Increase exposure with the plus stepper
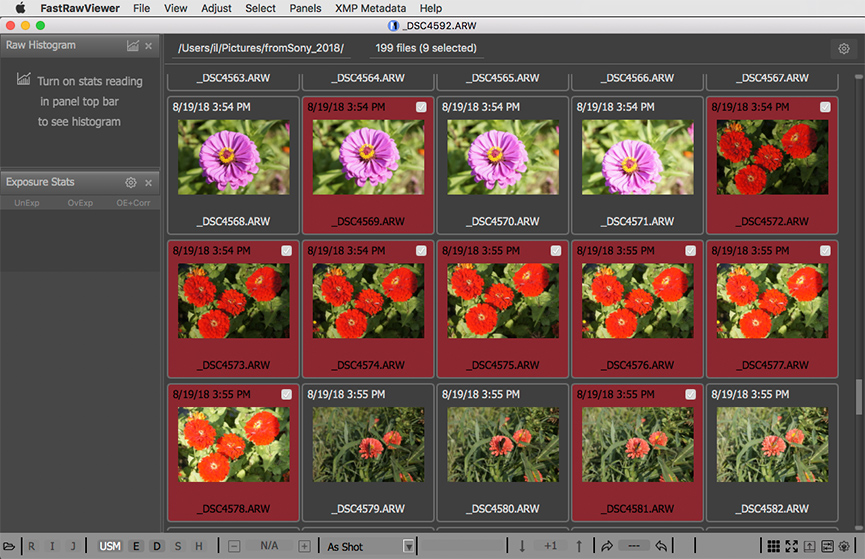This screenshot has width=865, height=559. (x=304, y=546)
